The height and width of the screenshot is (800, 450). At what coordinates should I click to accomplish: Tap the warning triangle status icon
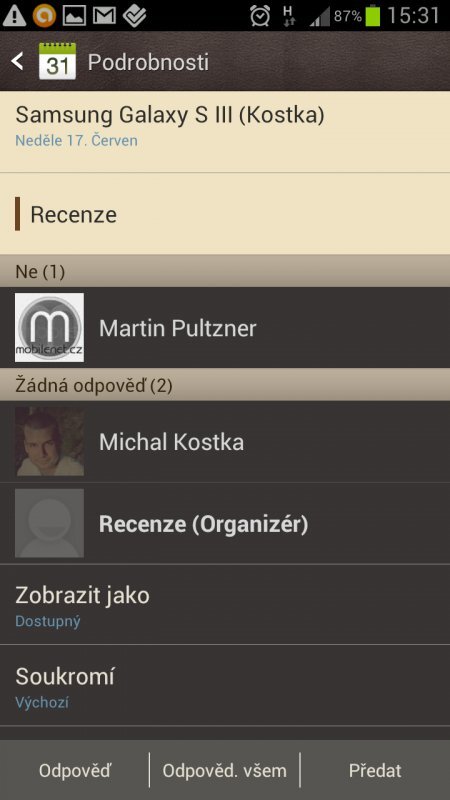pyautogui.click(x=14, y=16)
